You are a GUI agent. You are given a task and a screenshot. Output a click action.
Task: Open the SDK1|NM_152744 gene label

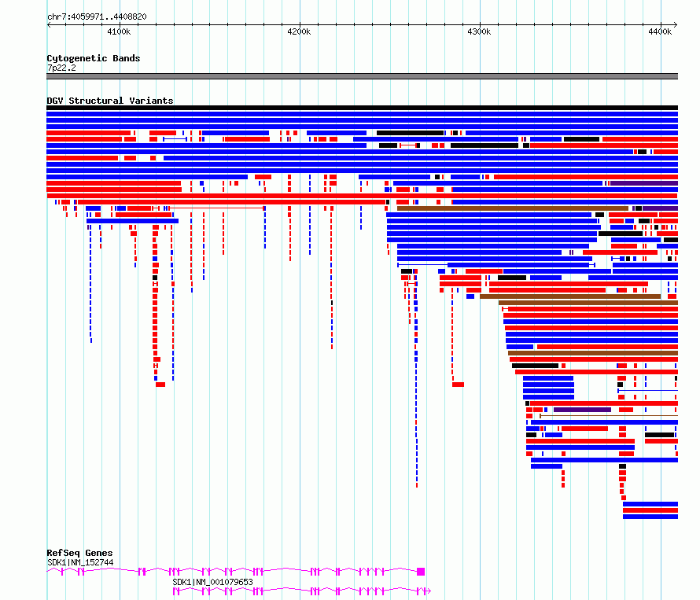[80, 562]
